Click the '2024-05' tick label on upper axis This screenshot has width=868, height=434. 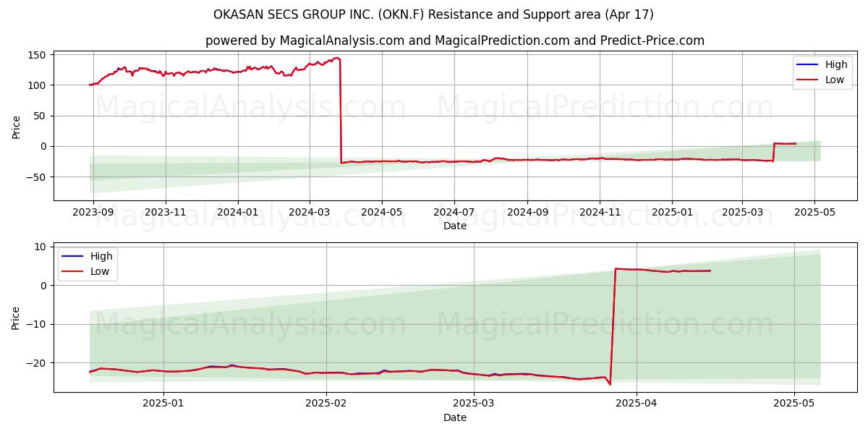[382, 213]
